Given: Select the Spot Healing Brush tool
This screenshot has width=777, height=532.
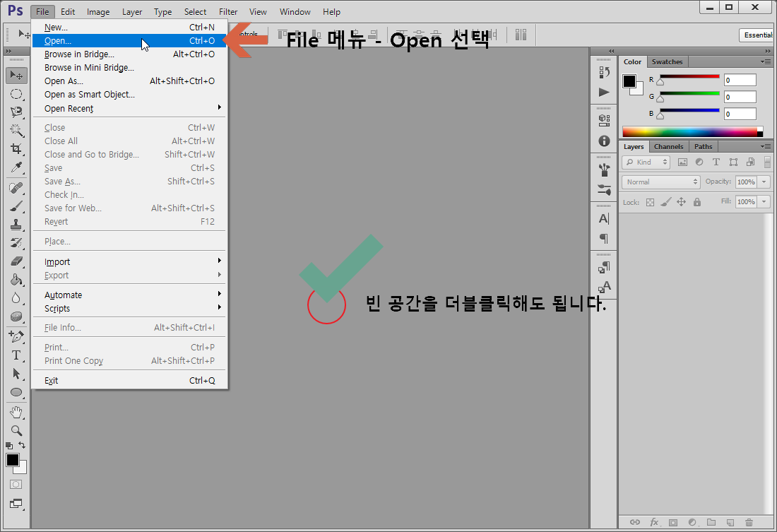Looking at the screenshot, I should [16, 188].
